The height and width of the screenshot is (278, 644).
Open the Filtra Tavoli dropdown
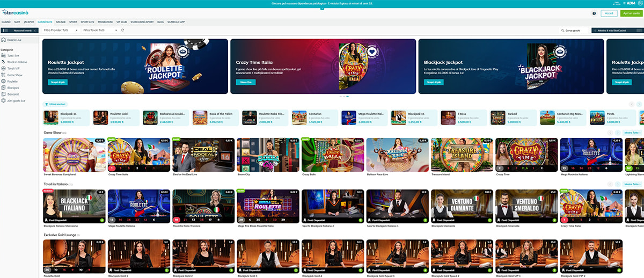point(100,31)
